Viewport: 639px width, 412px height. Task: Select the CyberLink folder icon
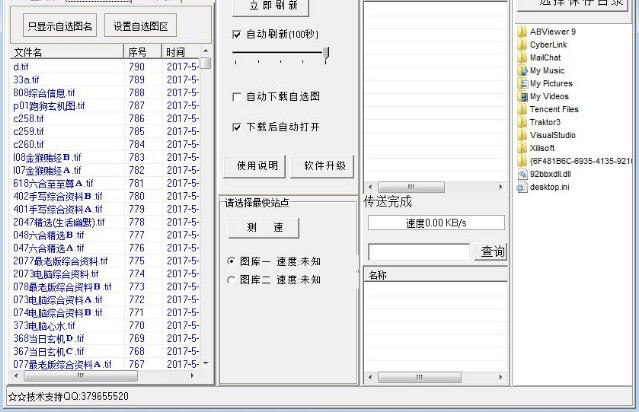point(522,45)
